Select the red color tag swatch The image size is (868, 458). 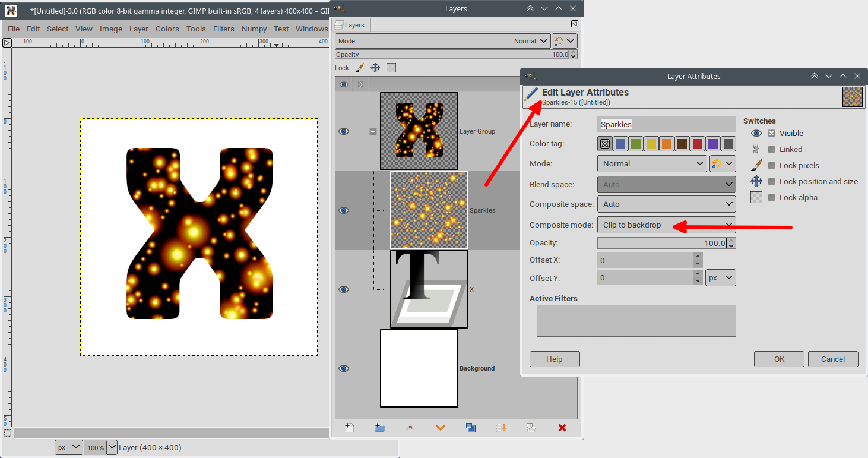click(x=698, y=144)
